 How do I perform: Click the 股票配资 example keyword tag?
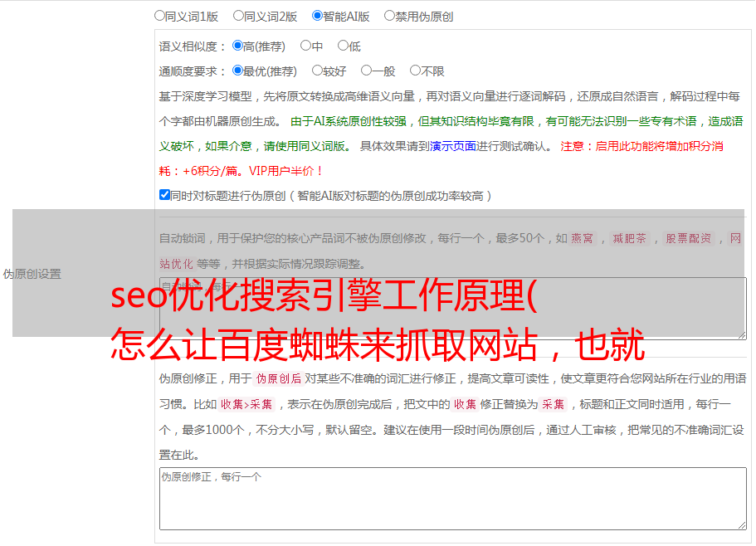689,238
